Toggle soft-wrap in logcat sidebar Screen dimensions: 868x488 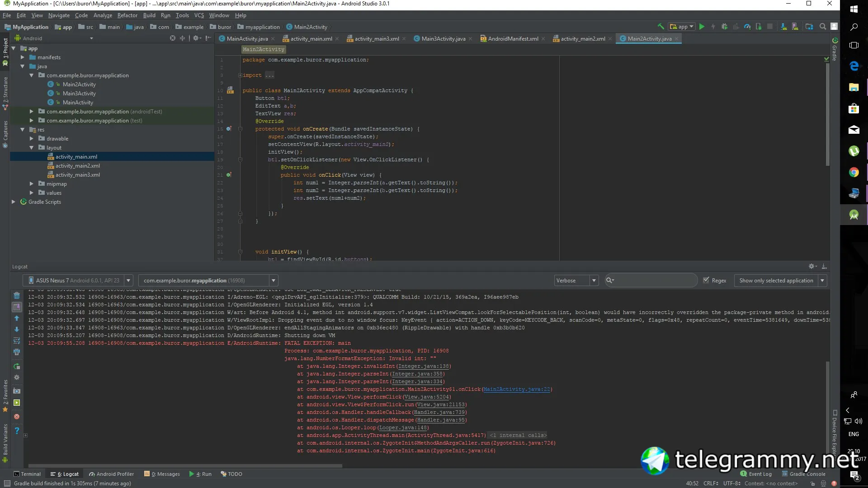pyautogui.click(x=17, y=341)
